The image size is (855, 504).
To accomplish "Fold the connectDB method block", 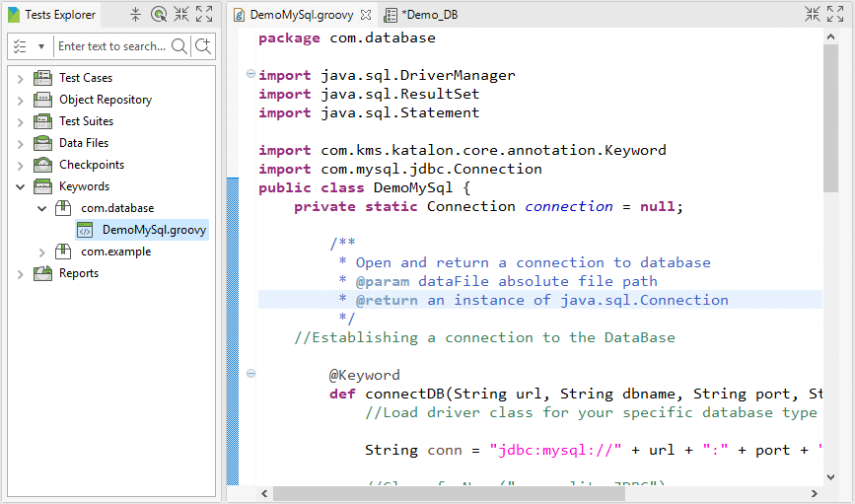I will [250, 374].
